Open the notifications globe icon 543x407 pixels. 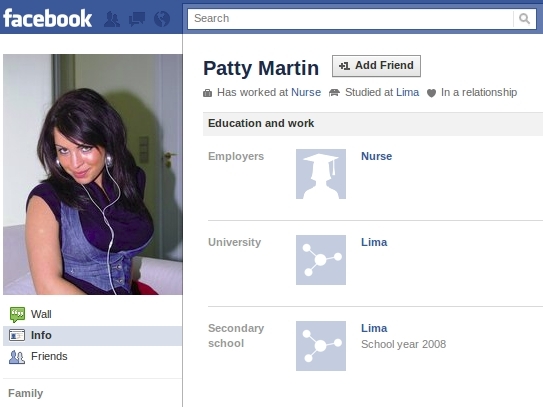coord(162,19)
